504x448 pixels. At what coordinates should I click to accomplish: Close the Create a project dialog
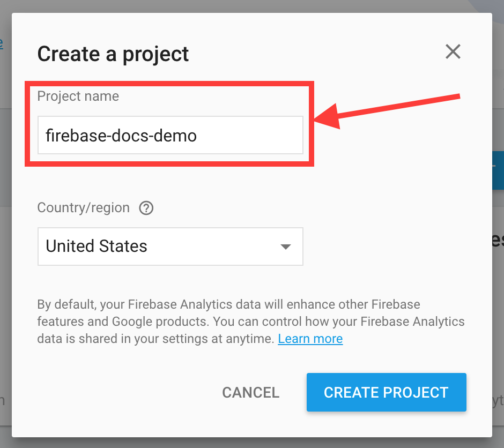pos(453,52)
